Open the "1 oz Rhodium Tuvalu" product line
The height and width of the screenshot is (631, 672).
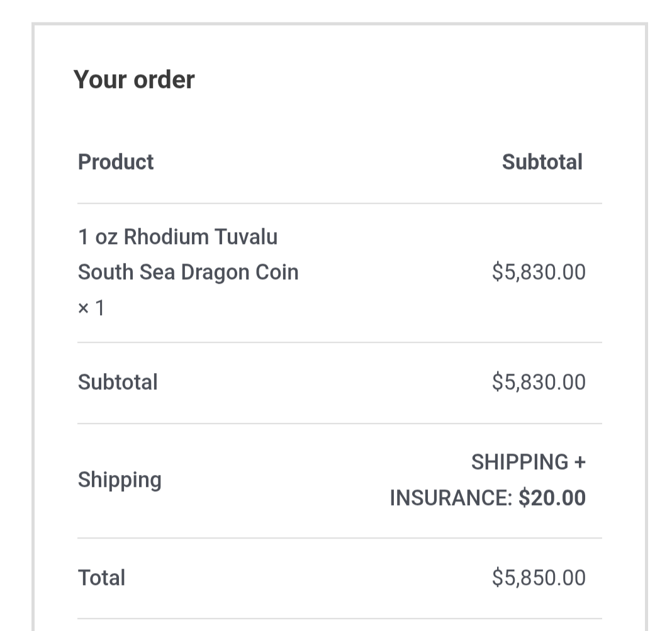coord(177,237)
